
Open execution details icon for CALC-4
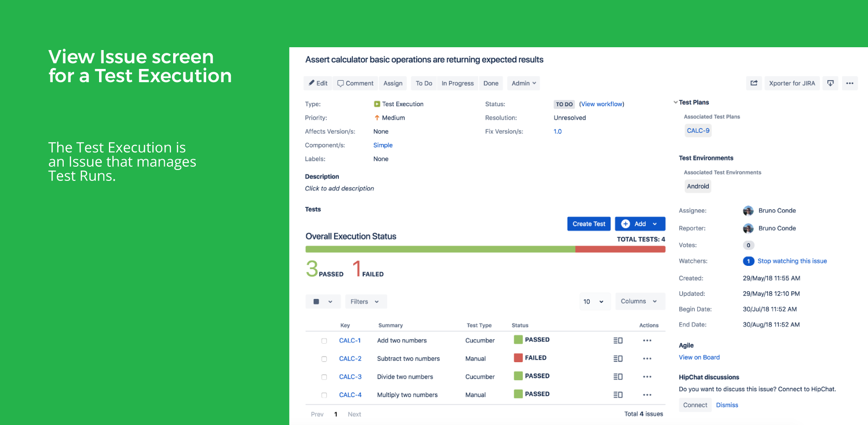[618, 395]
